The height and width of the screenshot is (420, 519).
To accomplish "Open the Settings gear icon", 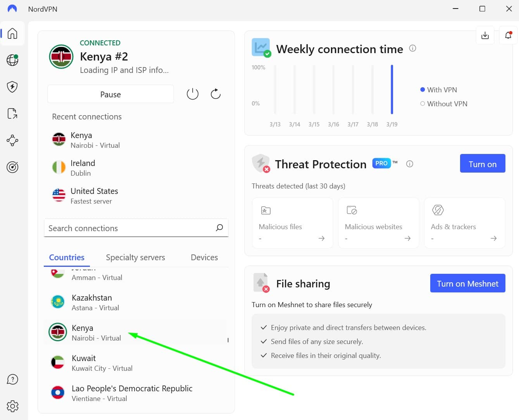I will coord(12,406).
